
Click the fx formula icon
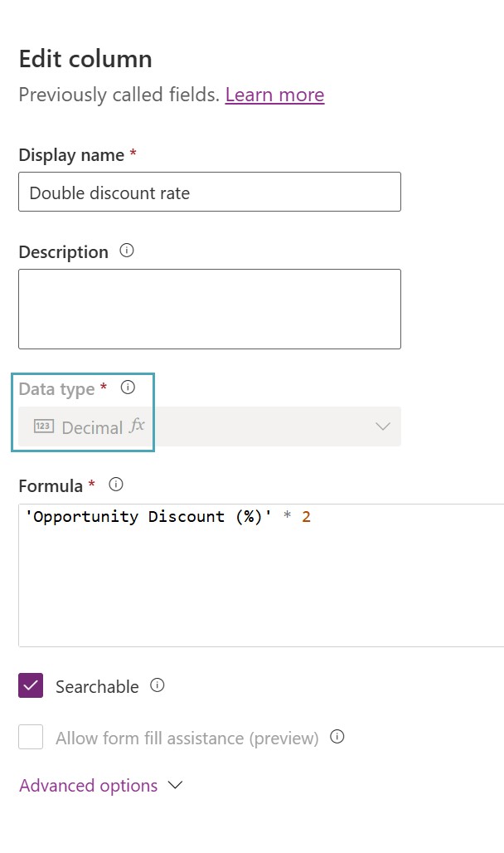tap(137, 426)
